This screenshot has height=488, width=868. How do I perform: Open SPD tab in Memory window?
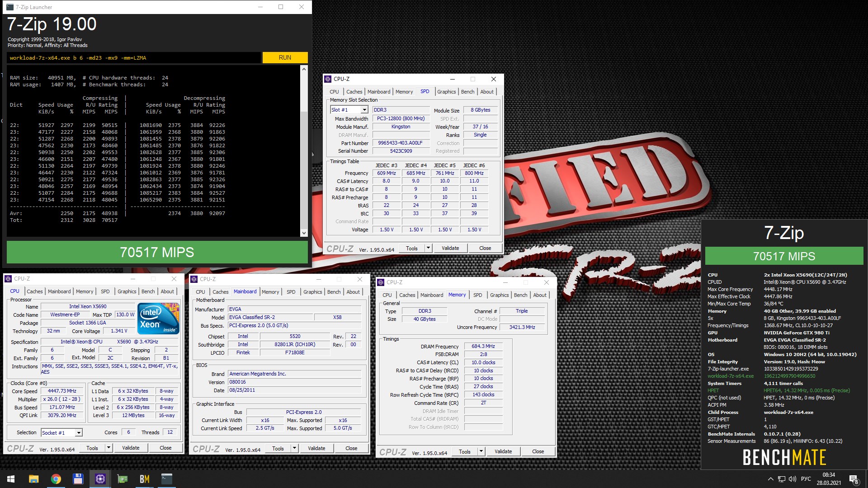477,295
